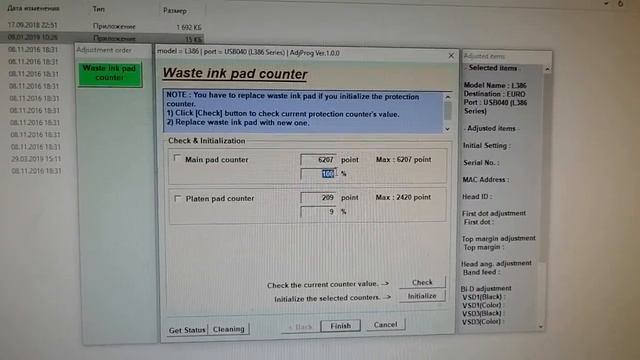
Task: Click 'First dot adjustment' entry
Action: (493, 213)
